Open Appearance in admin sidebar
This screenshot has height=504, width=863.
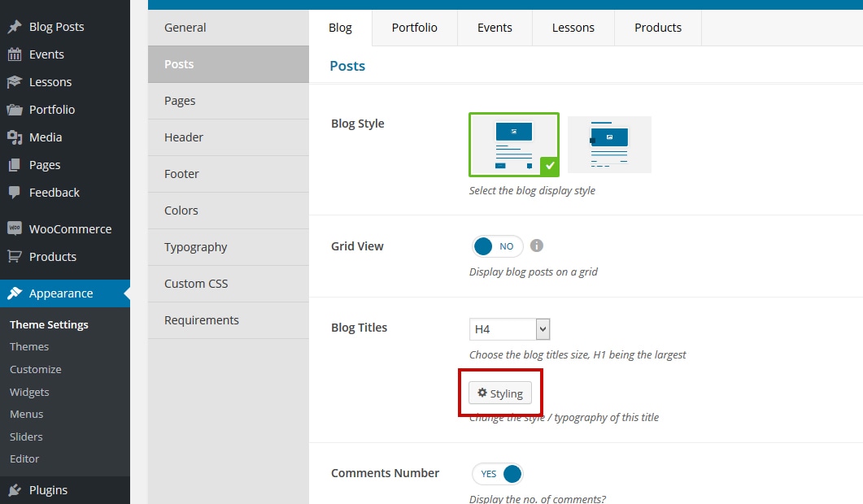65,293
